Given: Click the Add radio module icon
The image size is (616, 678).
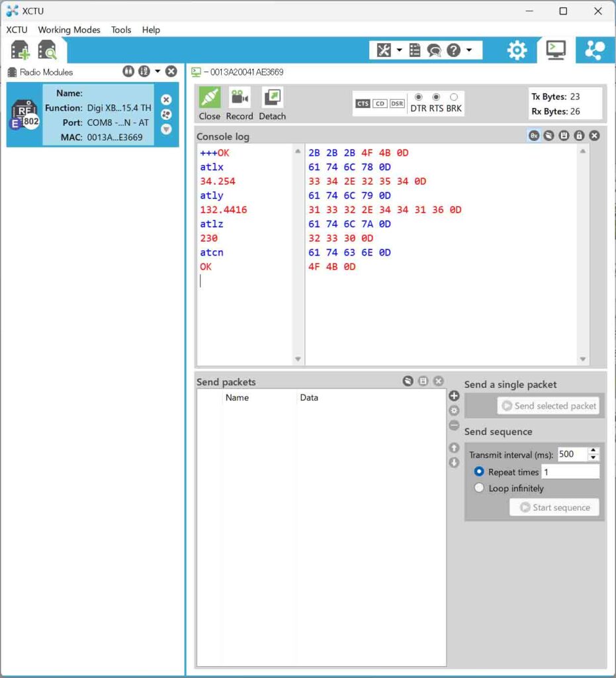Looking at the screenshot, I should point(20,50).
